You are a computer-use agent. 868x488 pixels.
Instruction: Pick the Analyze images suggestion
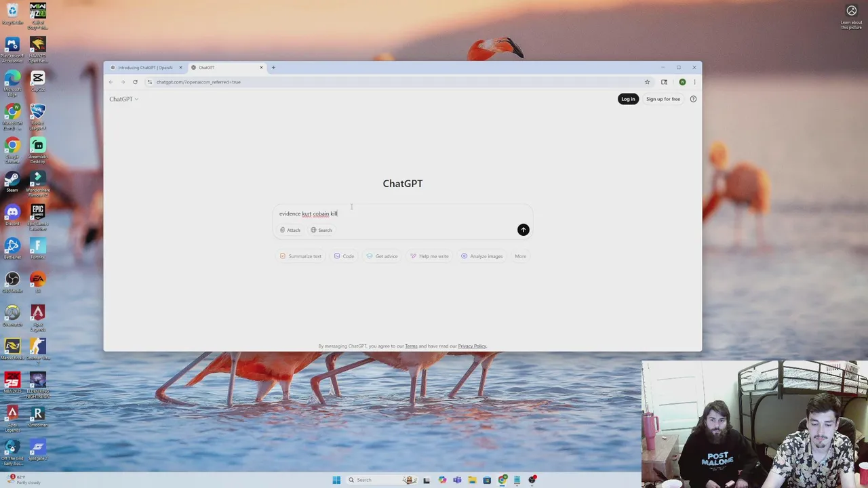[481, 256]
